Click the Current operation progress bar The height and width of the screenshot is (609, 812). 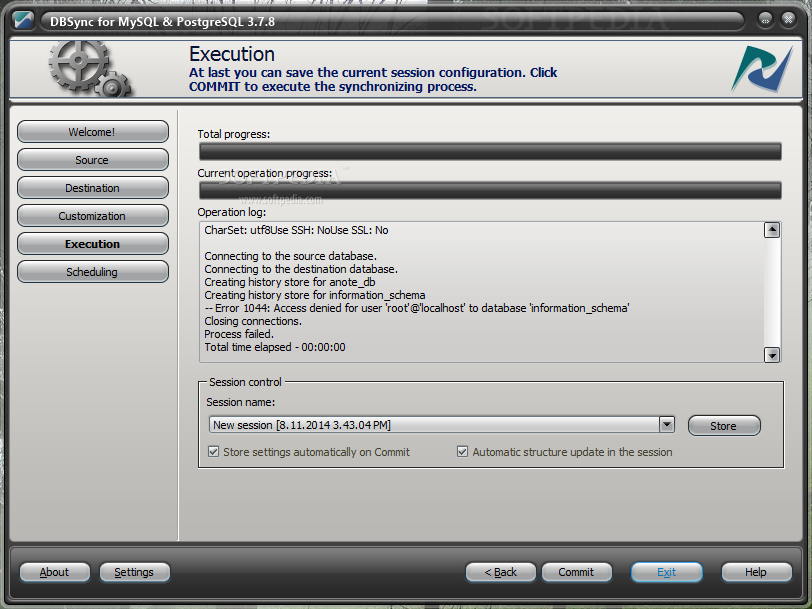(490, 190)
